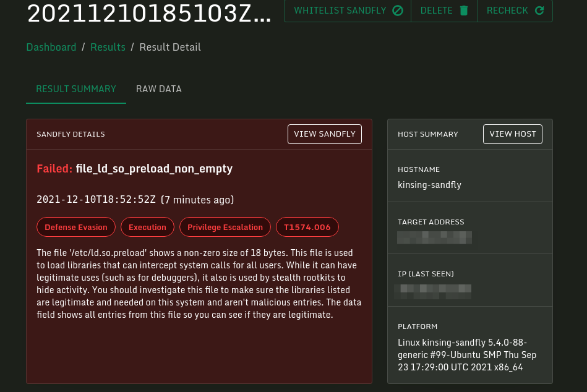Click the Execution tactic tag
This screenshot has width=587, height=392.
click(147, 227)
